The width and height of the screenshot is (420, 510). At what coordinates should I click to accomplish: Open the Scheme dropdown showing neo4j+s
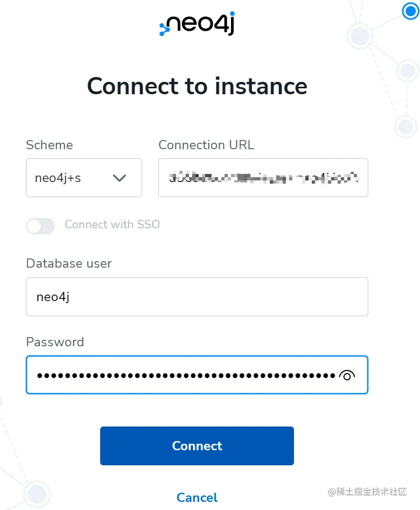(x=83, y=178)
